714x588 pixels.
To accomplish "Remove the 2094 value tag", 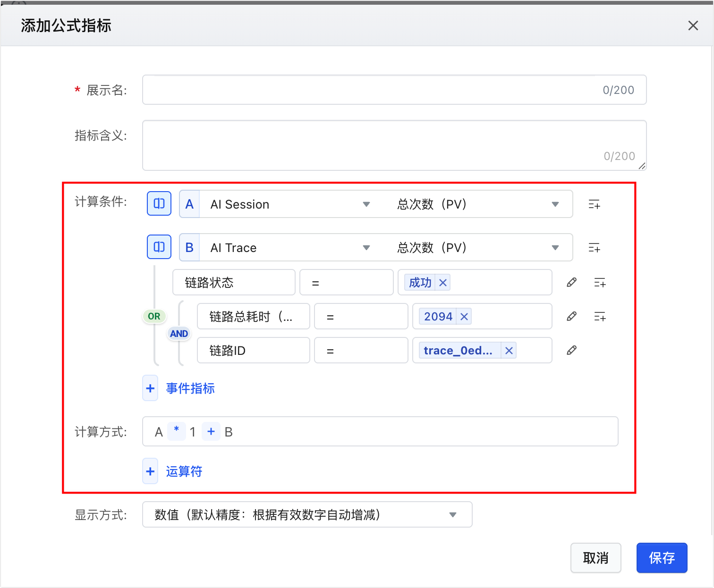I will 464,317.
